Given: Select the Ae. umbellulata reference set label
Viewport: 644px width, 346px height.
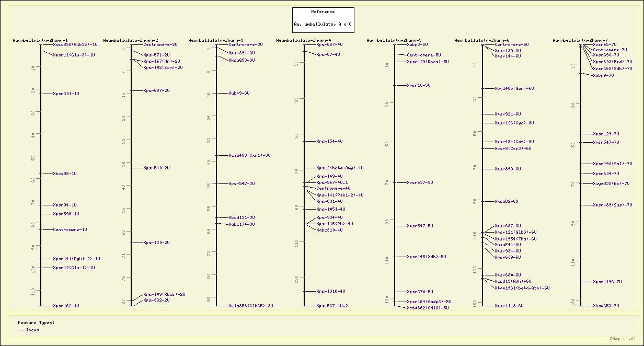Looking at the screenshot, I should [323, 25].
